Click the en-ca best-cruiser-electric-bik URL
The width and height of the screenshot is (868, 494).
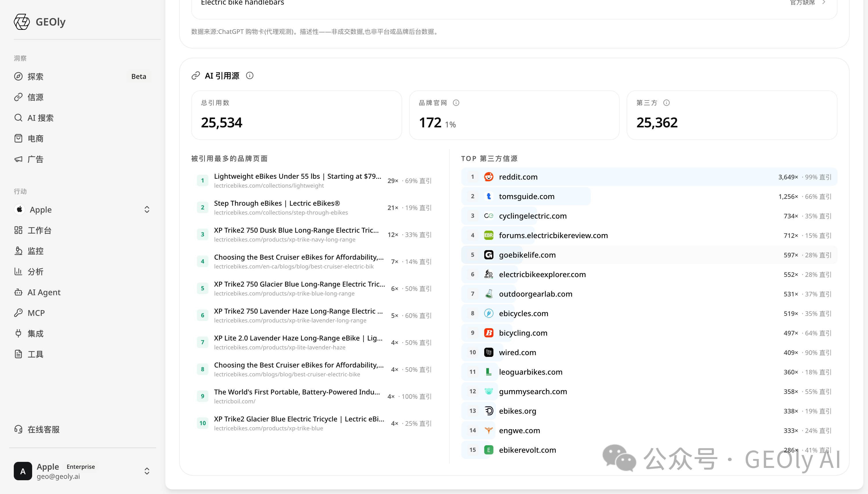click(294, 267)
